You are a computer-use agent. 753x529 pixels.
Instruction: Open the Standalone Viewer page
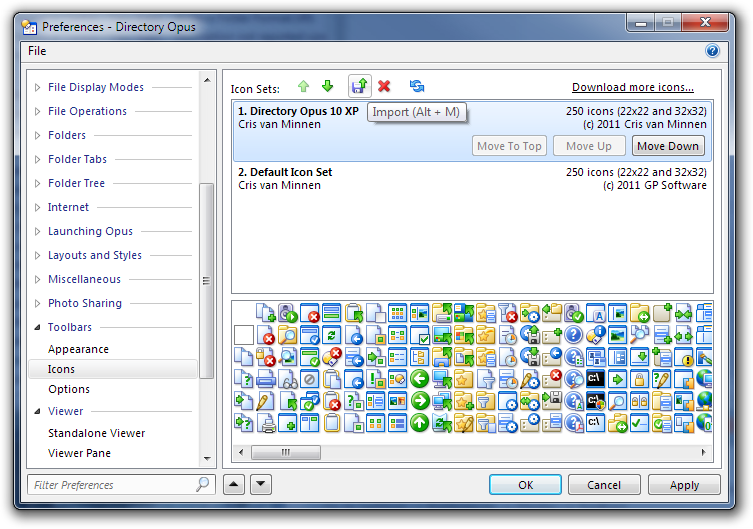96,433
